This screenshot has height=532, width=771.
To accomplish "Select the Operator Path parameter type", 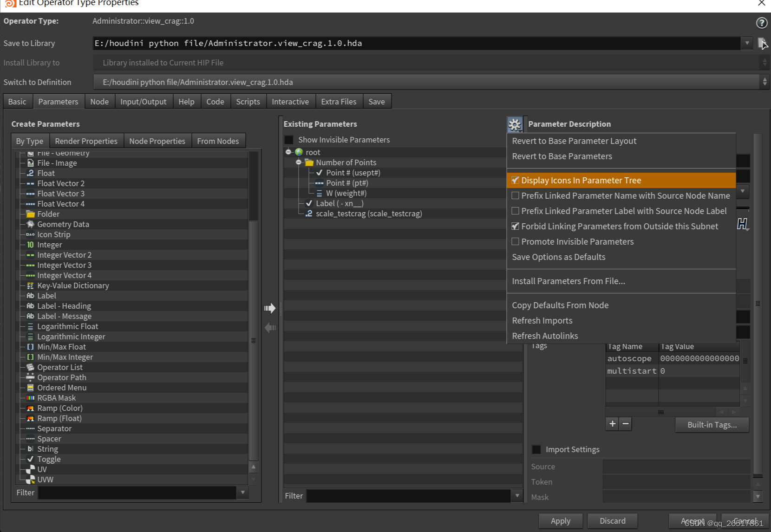I will tap(61, 377).
